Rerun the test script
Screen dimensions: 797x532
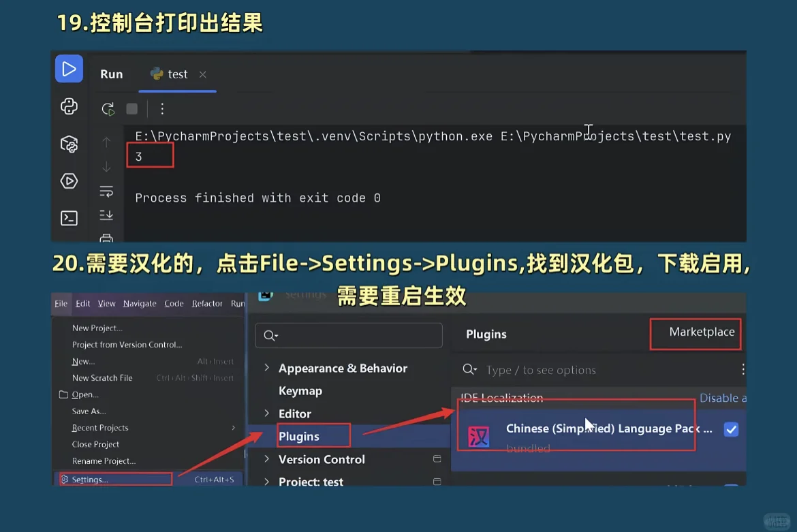pyautogui.click(x=107, y=108)
